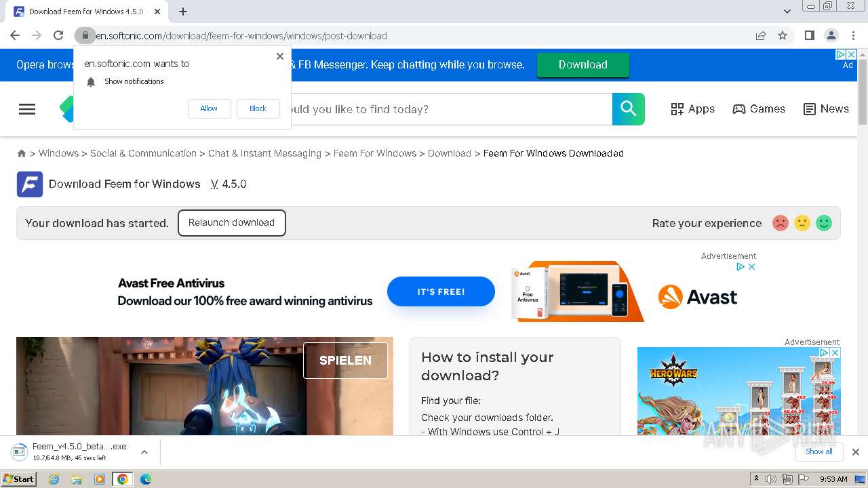Rate experience with green happy face
This screenshot has width=868, height=488.
[x=824, y=223]
